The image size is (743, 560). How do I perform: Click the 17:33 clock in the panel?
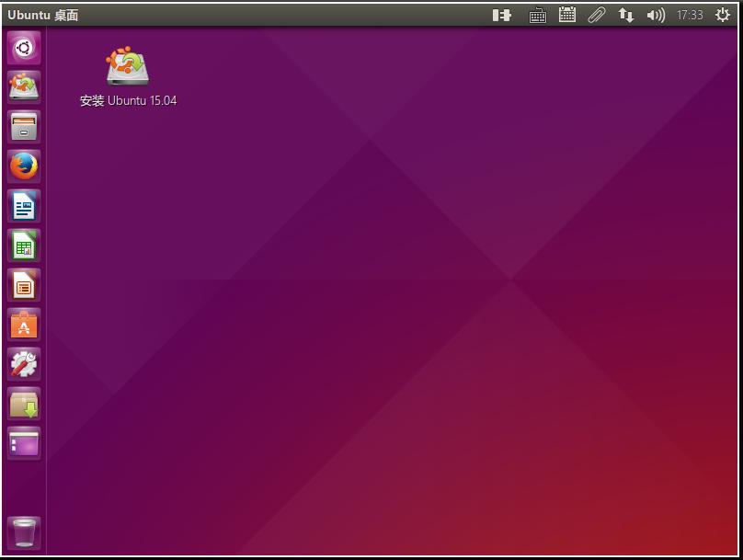click(690, 15)
